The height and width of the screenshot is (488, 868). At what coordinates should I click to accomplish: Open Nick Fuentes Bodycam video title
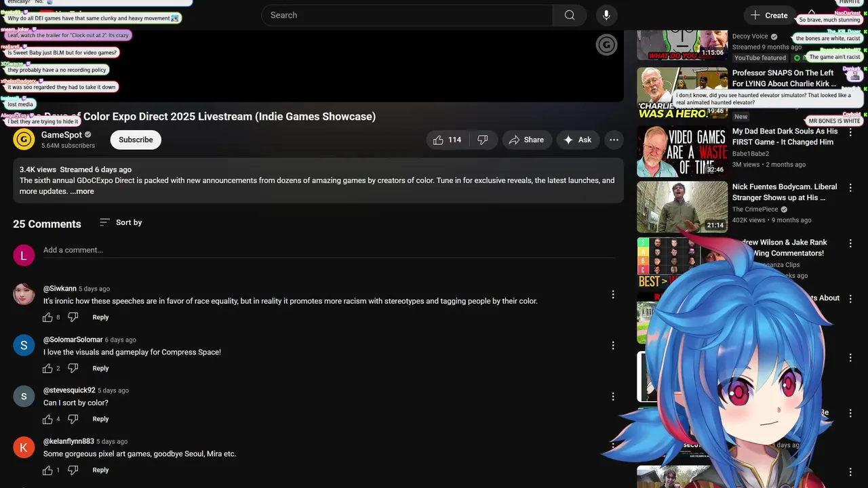(785, 192)
